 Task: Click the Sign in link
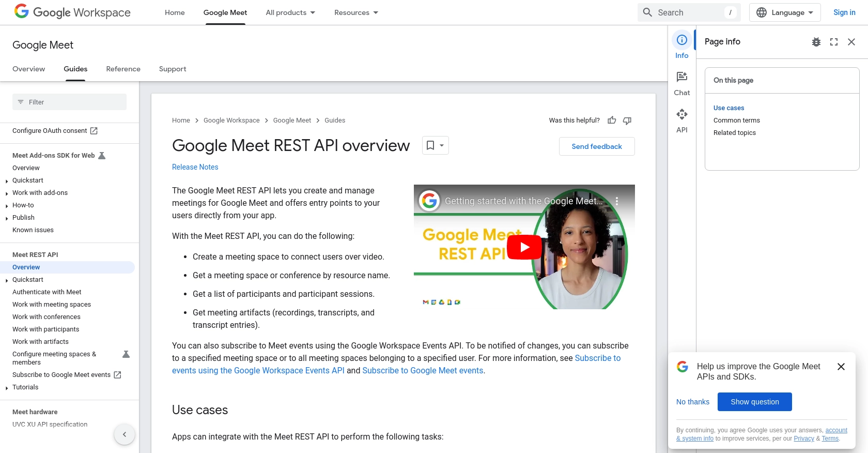tap(844, 12)
